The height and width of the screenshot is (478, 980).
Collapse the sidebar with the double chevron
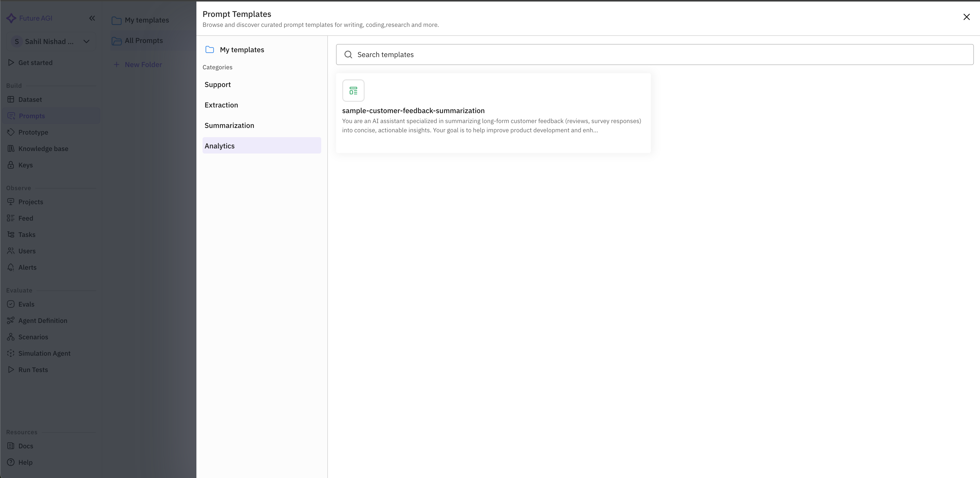click(92, 18)
